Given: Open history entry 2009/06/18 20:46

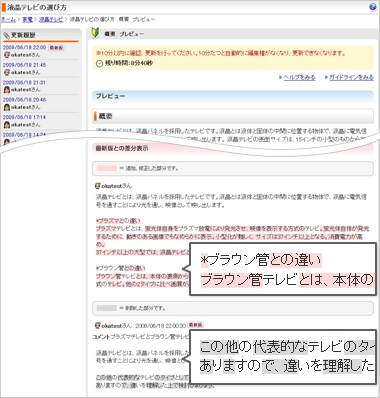Looking at the screenshot, I should click(24, 100).
